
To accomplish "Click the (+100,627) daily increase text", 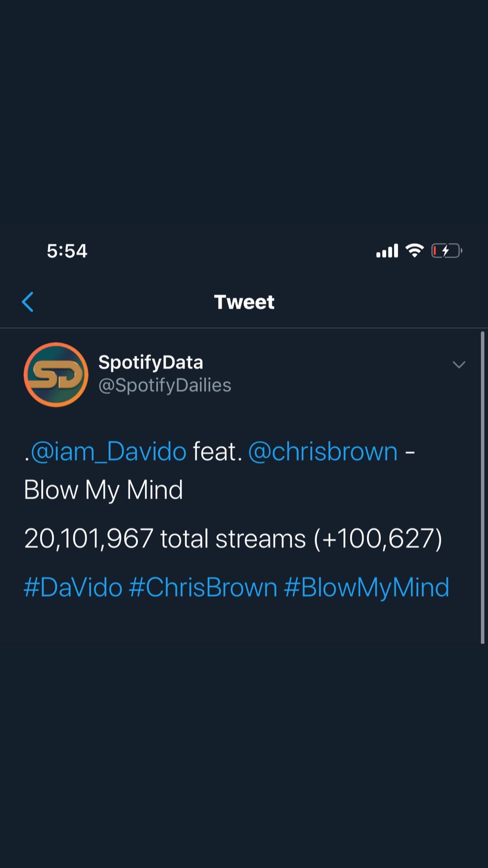I will click(377, 539).
